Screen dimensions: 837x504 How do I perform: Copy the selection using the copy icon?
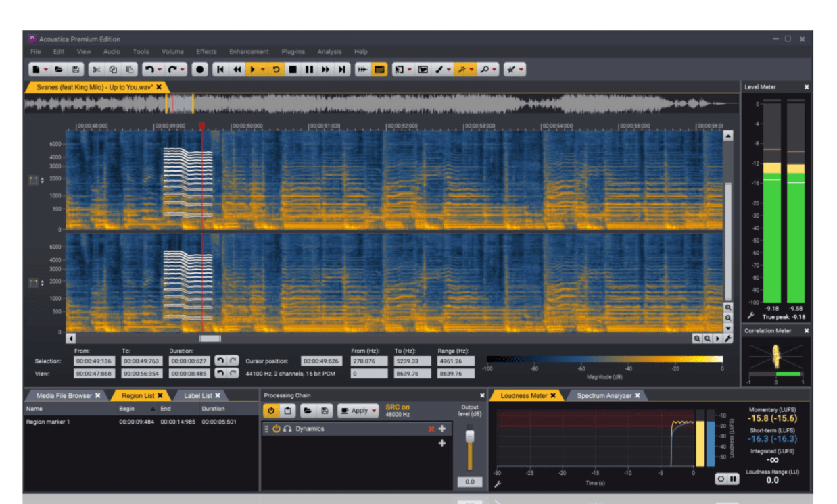[x=113, y=69]
